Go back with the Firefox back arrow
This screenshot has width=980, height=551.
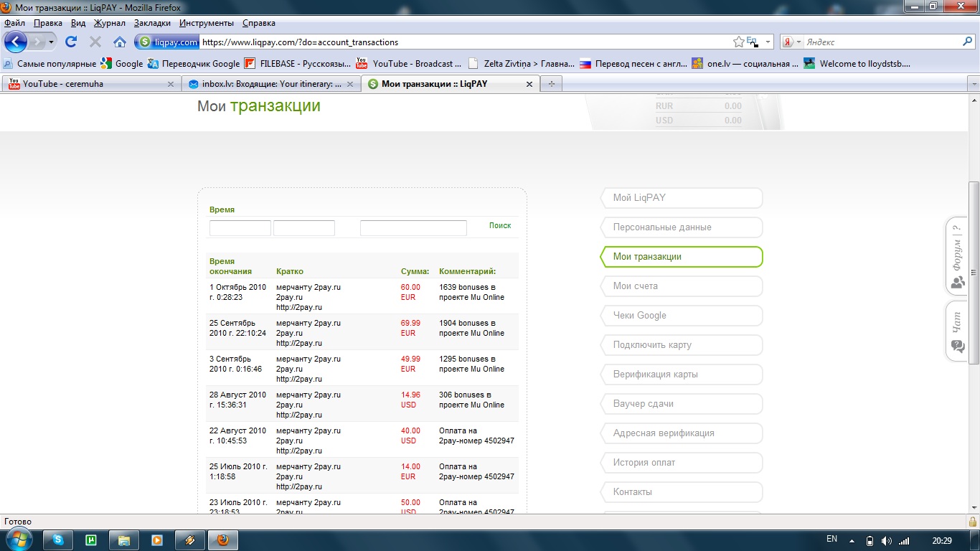pos(16,42)
